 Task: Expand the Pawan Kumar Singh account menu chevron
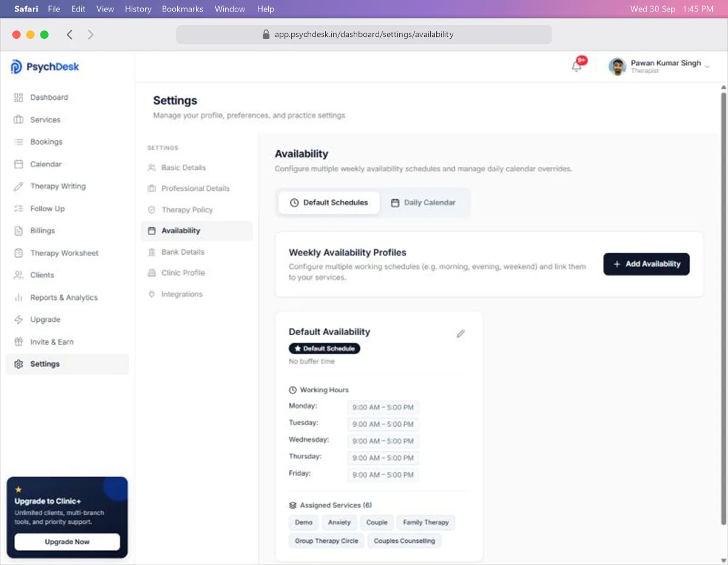[x=707, y=67]
